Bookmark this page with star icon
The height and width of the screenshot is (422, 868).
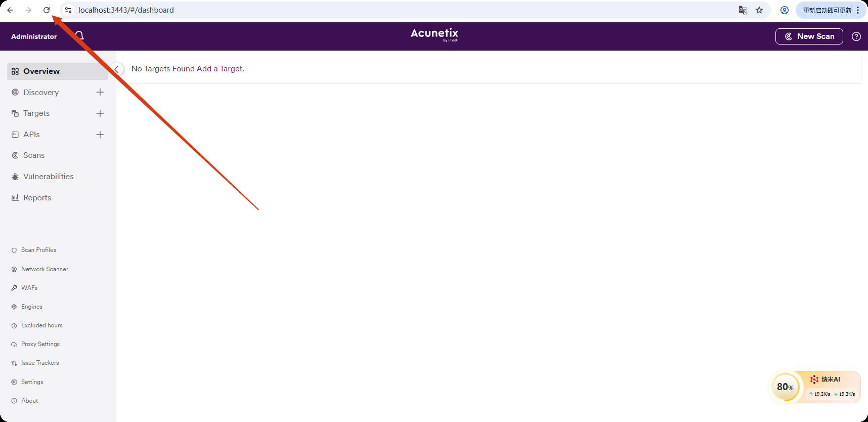click(759, 10)
